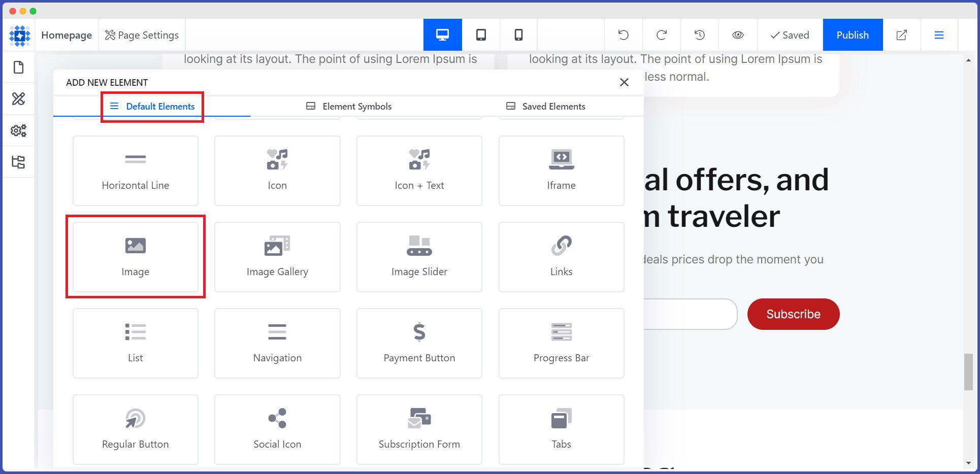Click the scrollbar up arrow
This screenshot has height=474, width=980.
pyautogui.click(x=968, y=60)
